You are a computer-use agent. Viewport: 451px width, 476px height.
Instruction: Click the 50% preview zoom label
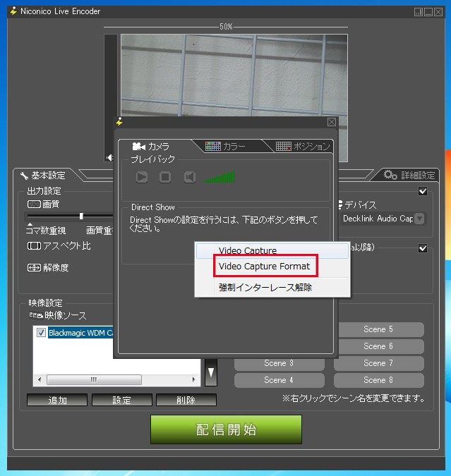[x=226, y=27]
